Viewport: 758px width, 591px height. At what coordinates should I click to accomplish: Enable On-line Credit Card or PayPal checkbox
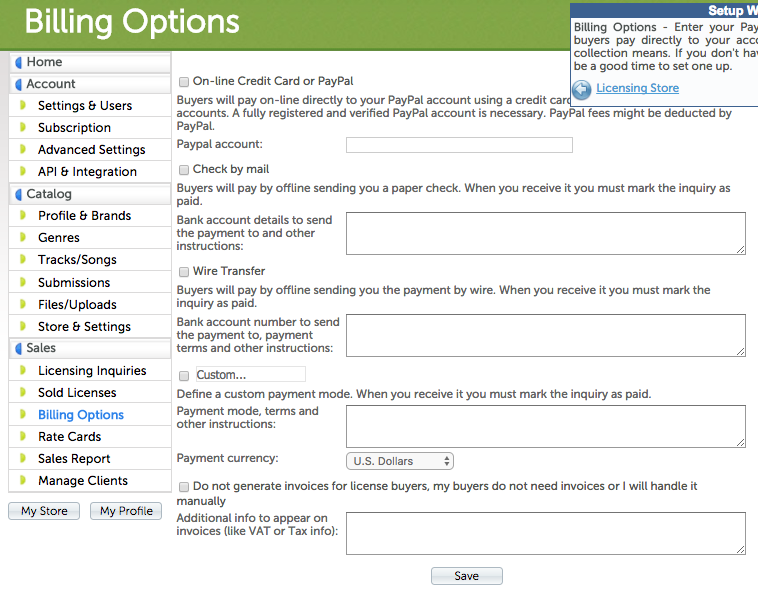tap(183, 81)
